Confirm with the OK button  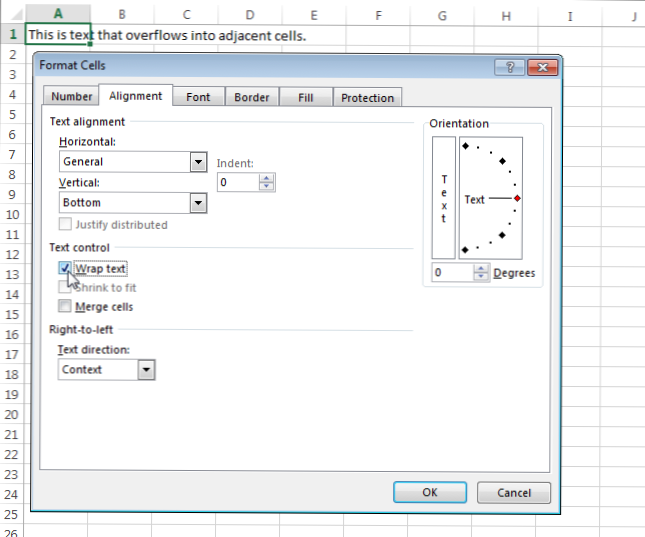click(430, 492)
